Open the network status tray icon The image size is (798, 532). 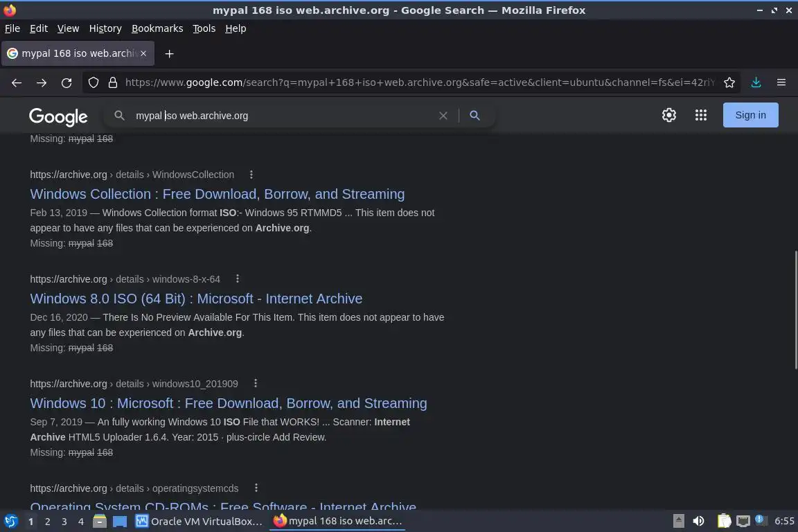[743, 522]
